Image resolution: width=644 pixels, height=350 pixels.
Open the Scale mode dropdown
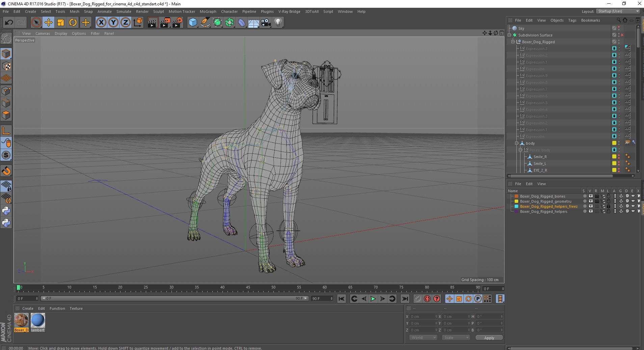[456, 337]
